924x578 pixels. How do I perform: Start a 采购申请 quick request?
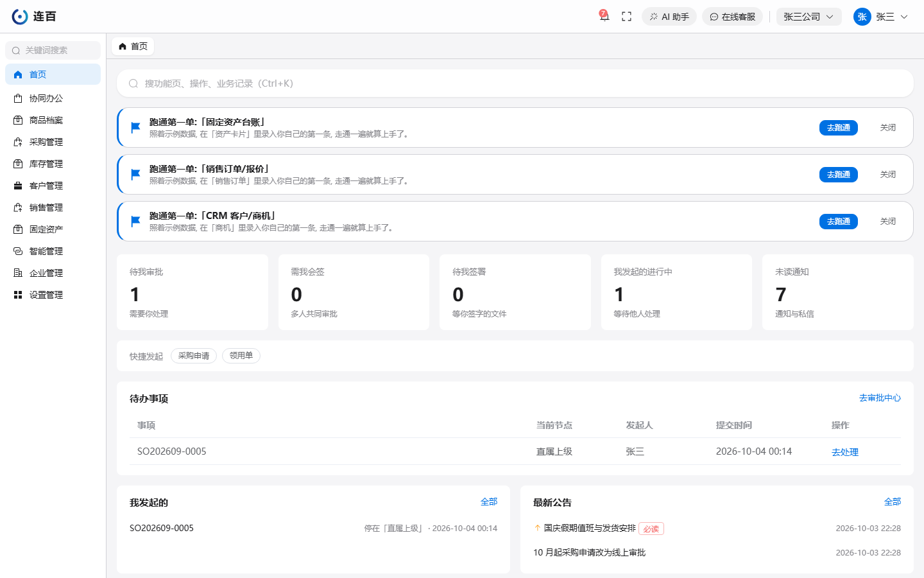194,356
